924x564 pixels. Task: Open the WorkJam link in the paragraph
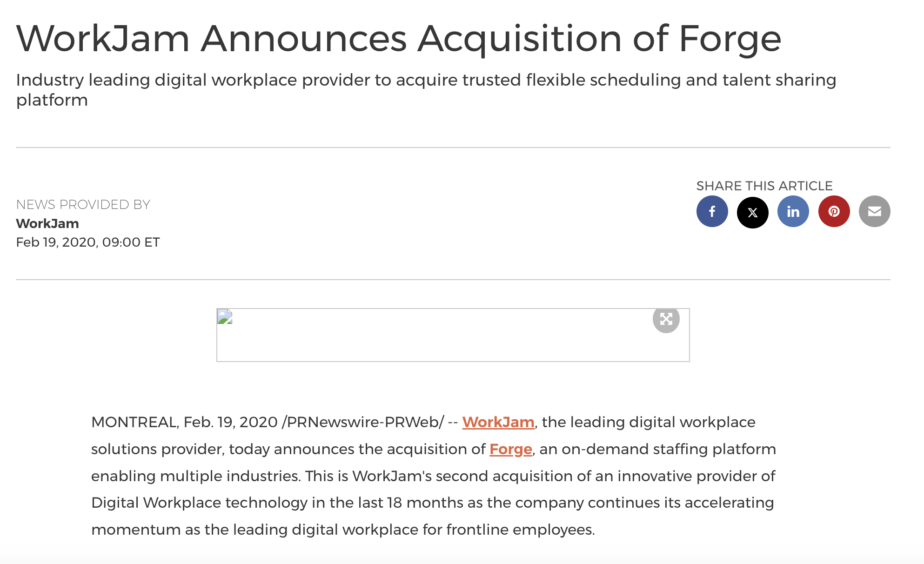coord(498,422)
